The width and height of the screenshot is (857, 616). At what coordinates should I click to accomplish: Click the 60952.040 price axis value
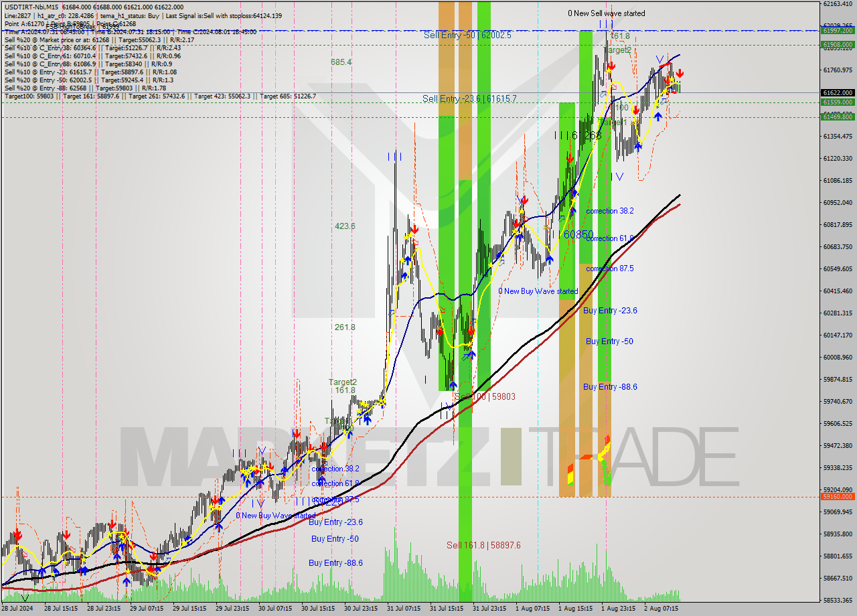pos(838,202)
